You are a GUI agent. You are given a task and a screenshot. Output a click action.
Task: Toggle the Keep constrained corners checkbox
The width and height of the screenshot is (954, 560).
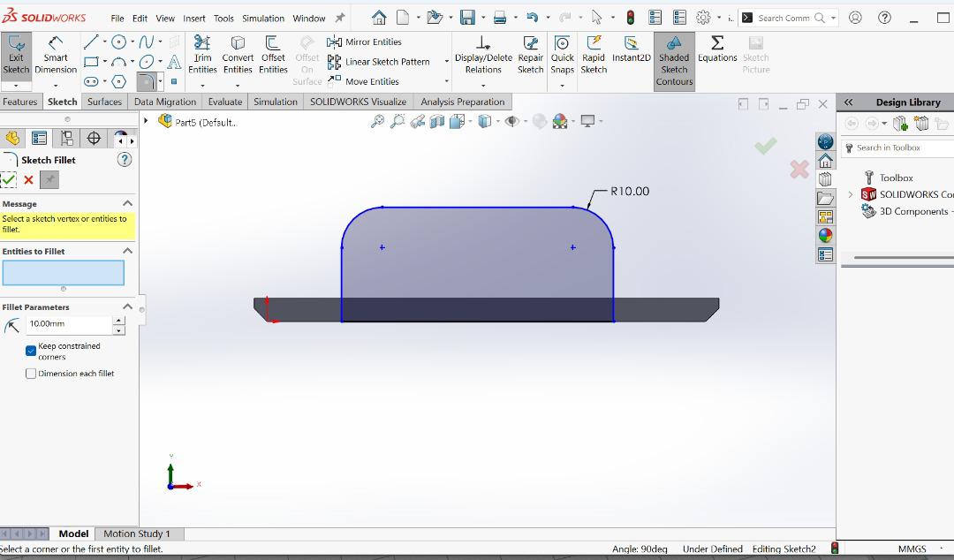pos(31,351)
